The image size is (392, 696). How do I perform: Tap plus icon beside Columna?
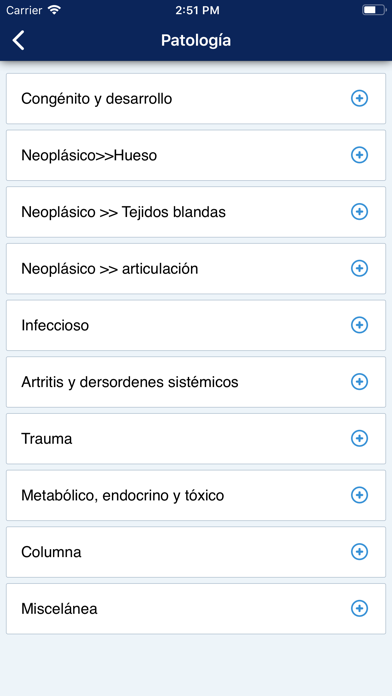click(x=359, y=552)
